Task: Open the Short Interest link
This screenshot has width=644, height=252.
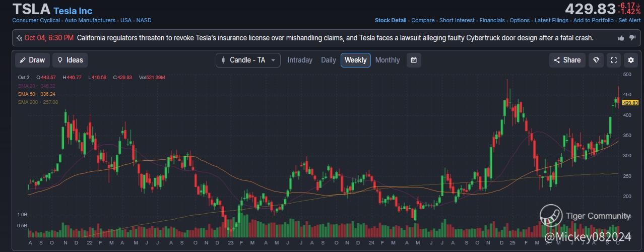Action: (457, 20)
